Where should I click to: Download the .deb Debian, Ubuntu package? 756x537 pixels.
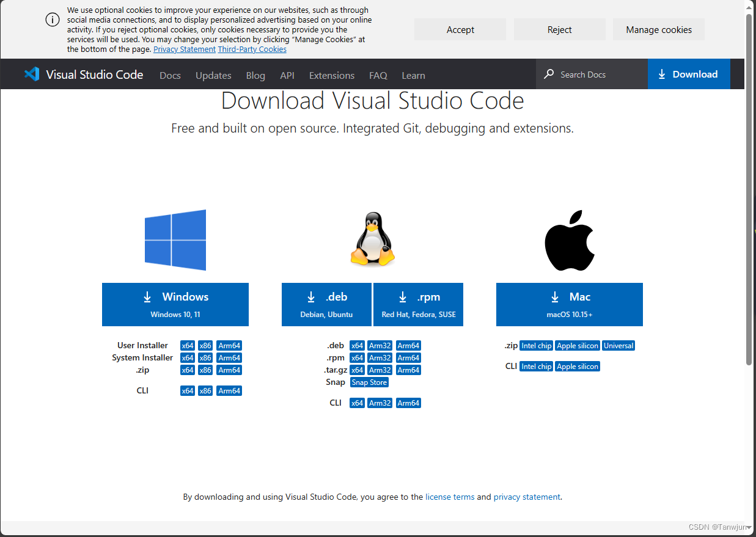(x=326, y=304)
